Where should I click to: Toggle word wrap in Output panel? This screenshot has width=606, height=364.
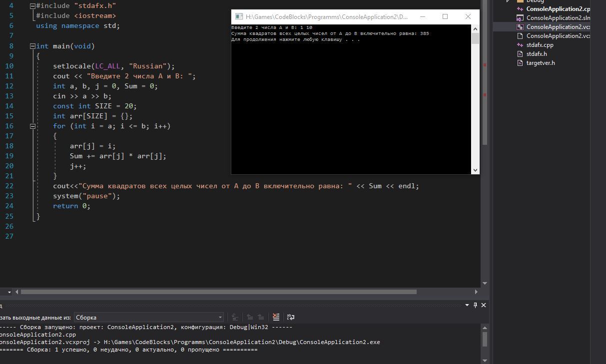click(290, 317)
